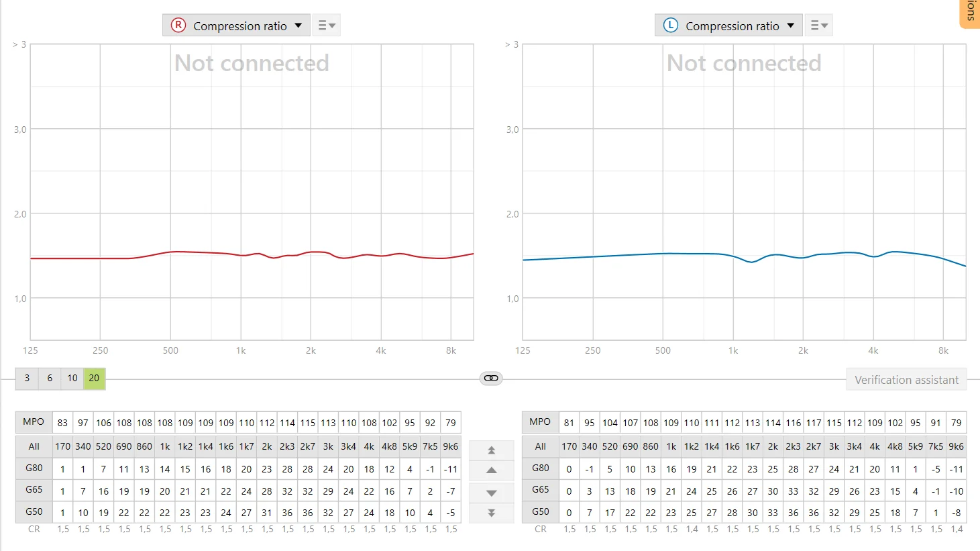980x551 pixels.
Task: Click left ear 1k frequency column
Action: pyautogui.click(x=671, y=446)
